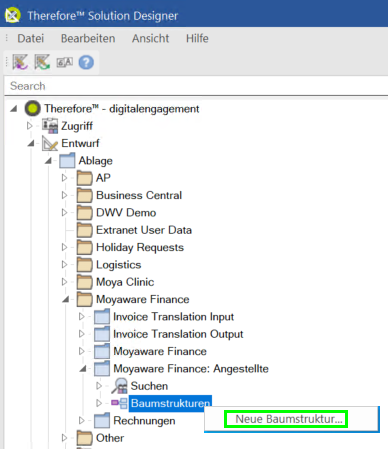Click inside the Search field

[197, 86]
